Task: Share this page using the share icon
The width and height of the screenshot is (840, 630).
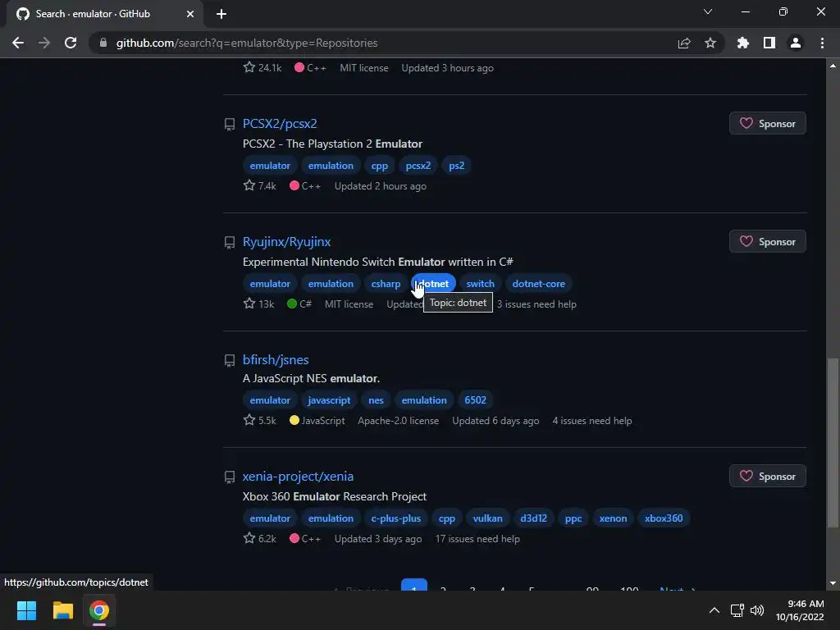Action: [x=684, y=43]
